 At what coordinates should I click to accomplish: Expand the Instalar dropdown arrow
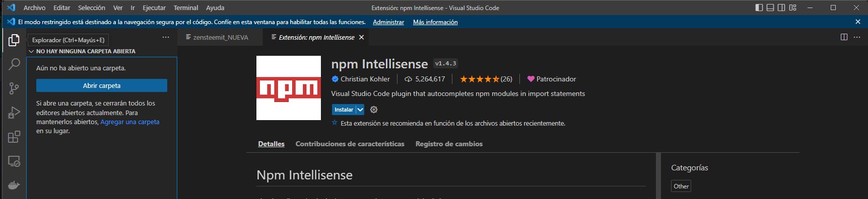(360, 110)
